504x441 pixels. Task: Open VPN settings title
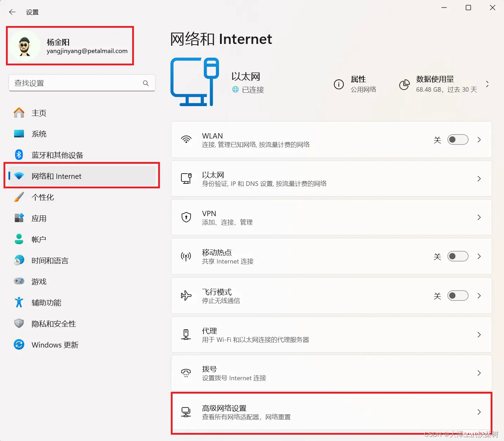pyautogui.click(x=209, y=213)
